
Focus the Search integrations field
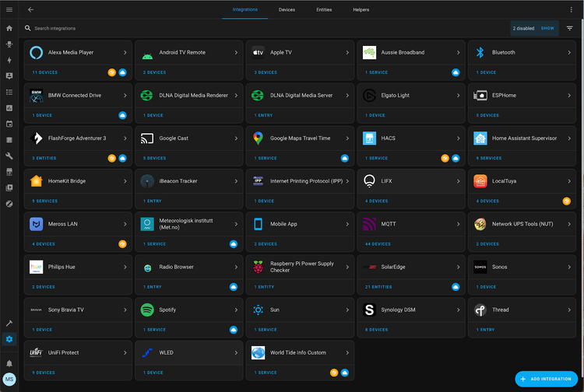coord(265,28)
